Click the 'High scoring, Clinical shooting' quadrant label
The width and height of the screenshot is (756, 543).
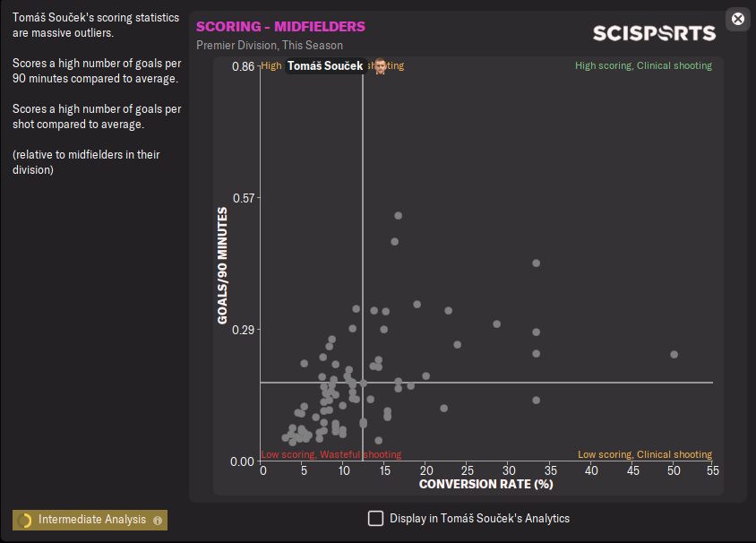[x=643, y=65]
